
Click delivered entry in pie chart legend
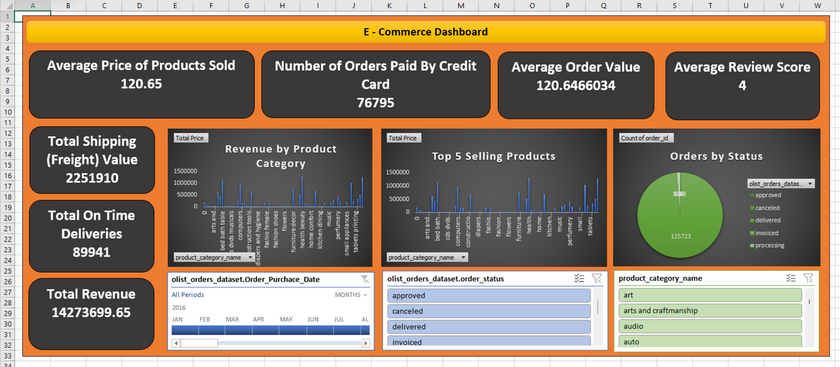click(x=766, y=220)
